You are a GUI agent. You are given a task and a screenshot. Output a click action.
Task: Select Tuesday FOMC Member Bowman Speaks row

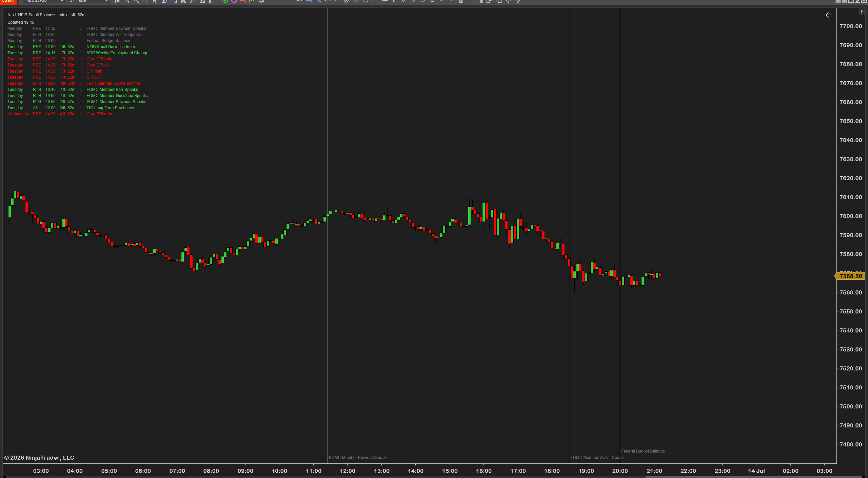coord(77,102)
